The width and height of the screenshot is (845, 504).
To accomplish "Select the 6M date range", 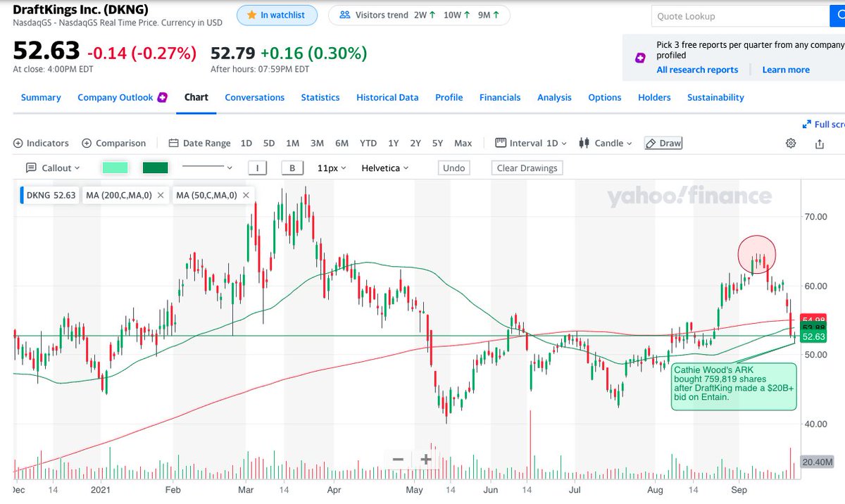I will click(x=342, y=143).
